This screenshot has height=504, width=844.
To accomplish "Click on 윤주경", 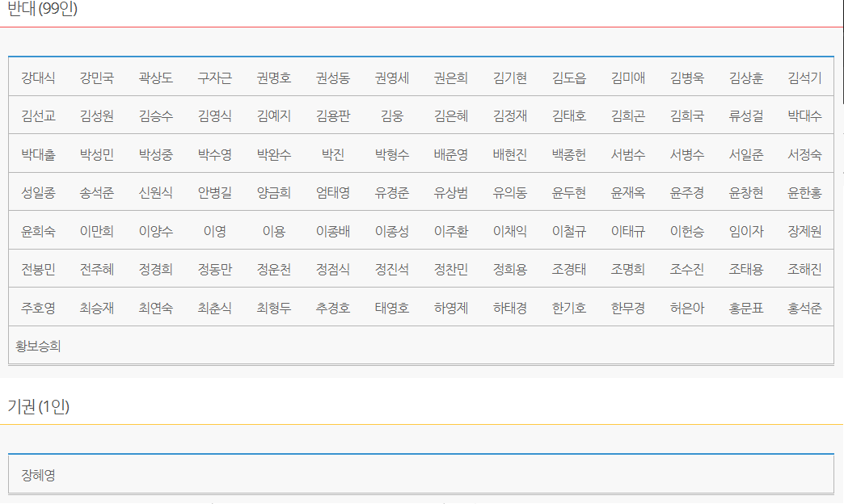I will coord(687,192).
